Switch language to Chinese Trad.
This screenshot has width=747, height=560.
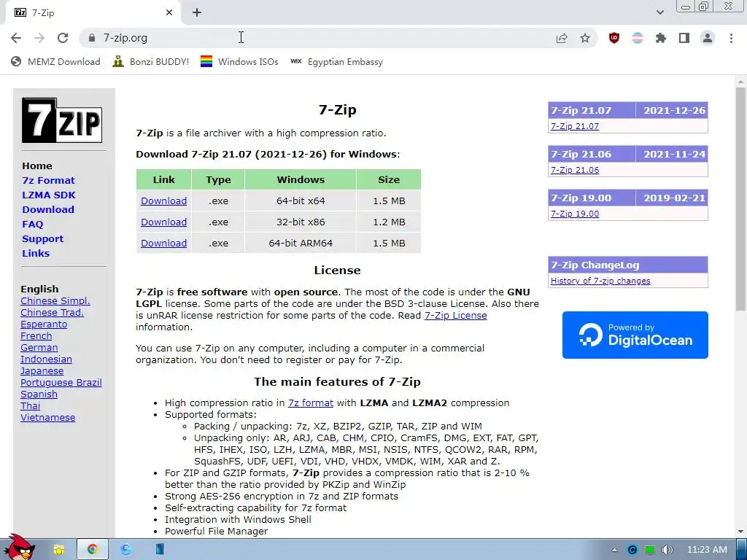[52, 312]
